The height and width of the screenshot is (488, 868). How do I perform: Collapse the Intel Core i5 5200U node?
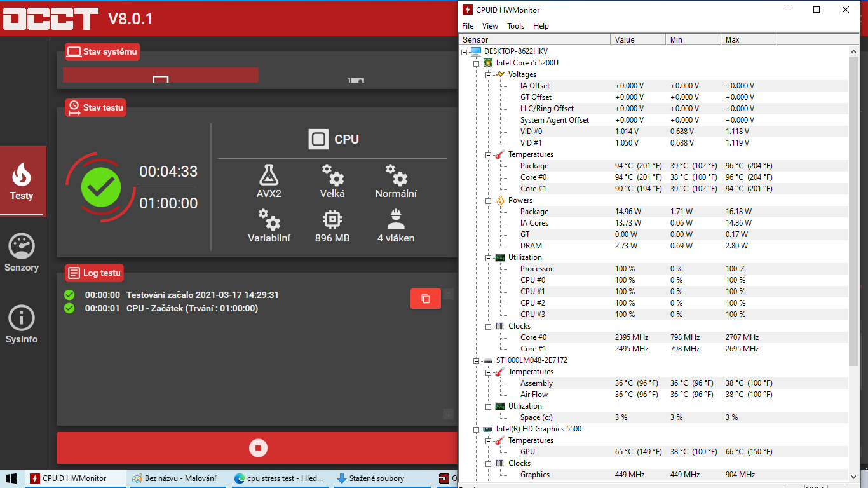(x=476, y=63)
